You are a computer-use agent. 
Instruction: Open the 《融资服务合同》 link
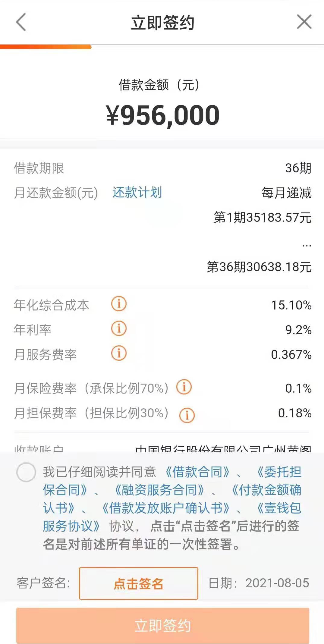pyautogui.click(x=159, y=490)
